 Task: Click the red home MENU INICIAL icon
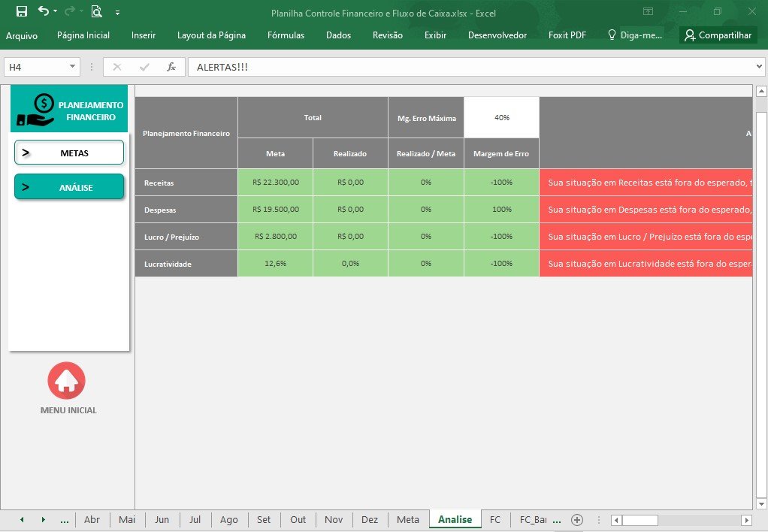point(67,381)
